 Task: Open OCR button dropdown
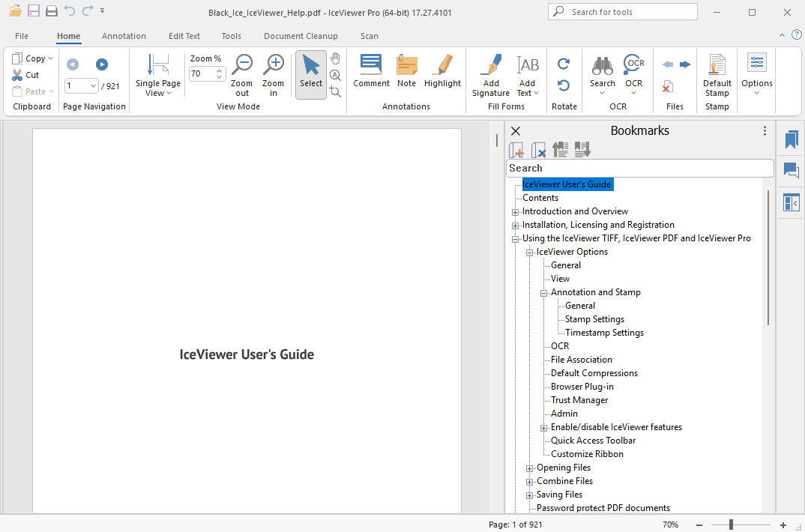[x=633, y=93]
